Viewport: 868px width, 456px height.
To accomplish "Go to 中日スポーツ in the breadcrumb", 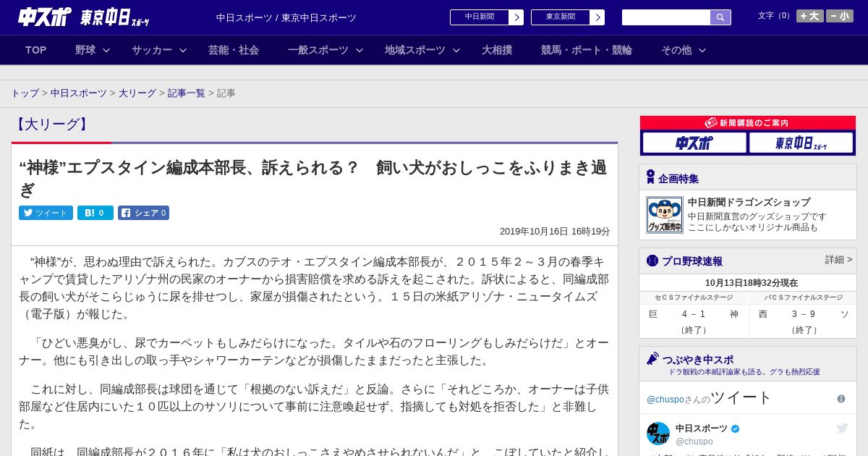I will point(79,93).
